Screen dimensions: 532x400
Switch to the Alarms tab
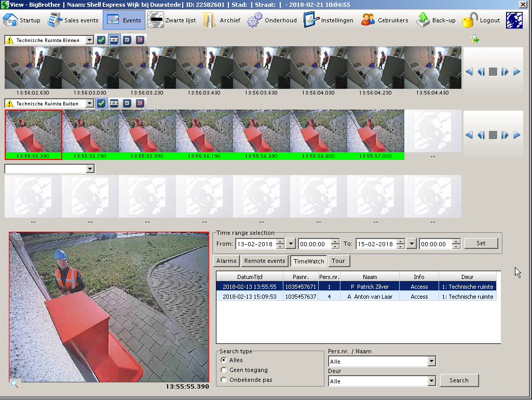pos(226,261)
